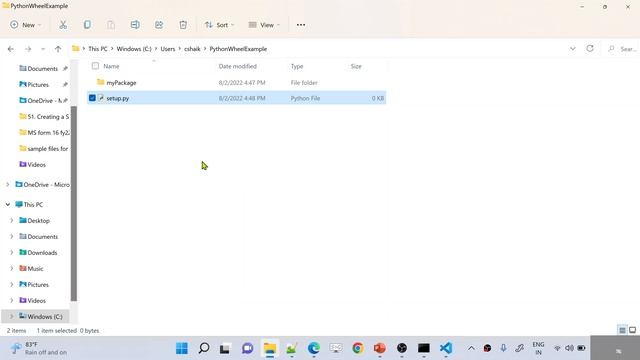Click the navigation pane scrollbar
640x360 pixels.
tap(74, 203)
